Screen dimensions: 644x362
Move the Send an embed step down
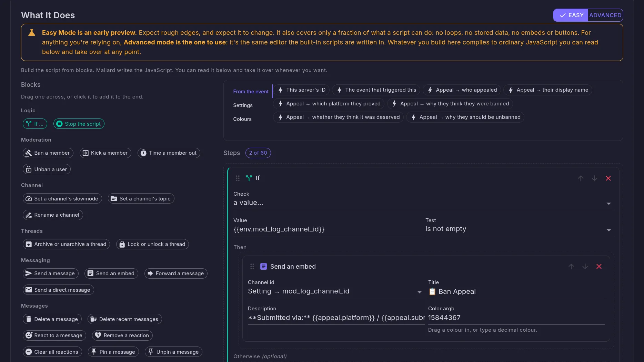point(585,267)
